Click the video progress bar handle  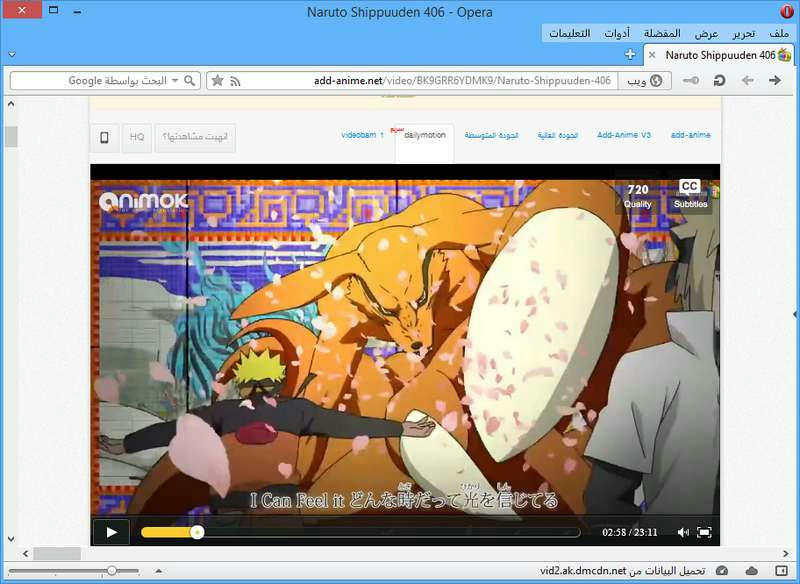[197, 532]
